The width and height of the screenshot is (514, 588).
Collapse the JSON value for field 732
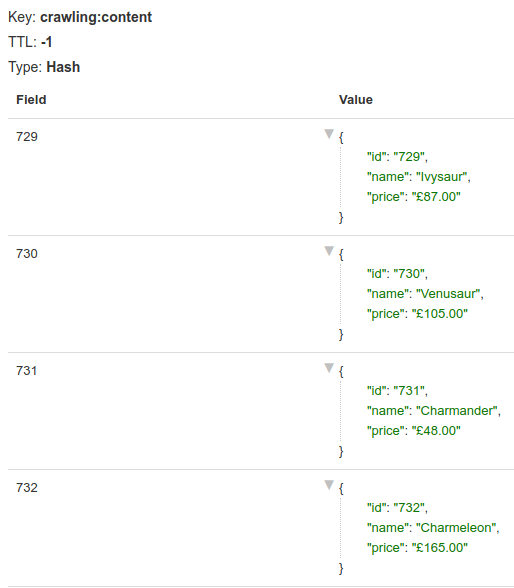point(329,485)
